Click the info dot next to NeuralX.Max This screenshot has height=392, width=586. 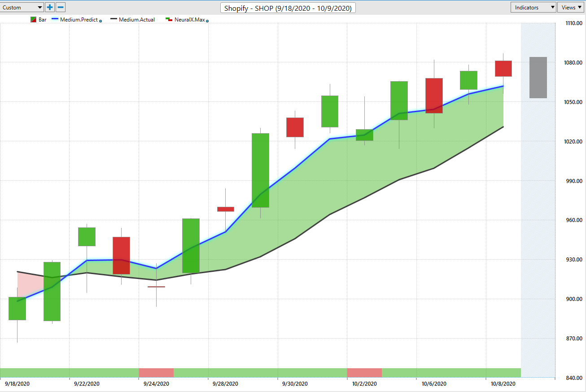(x=207, y=21)
